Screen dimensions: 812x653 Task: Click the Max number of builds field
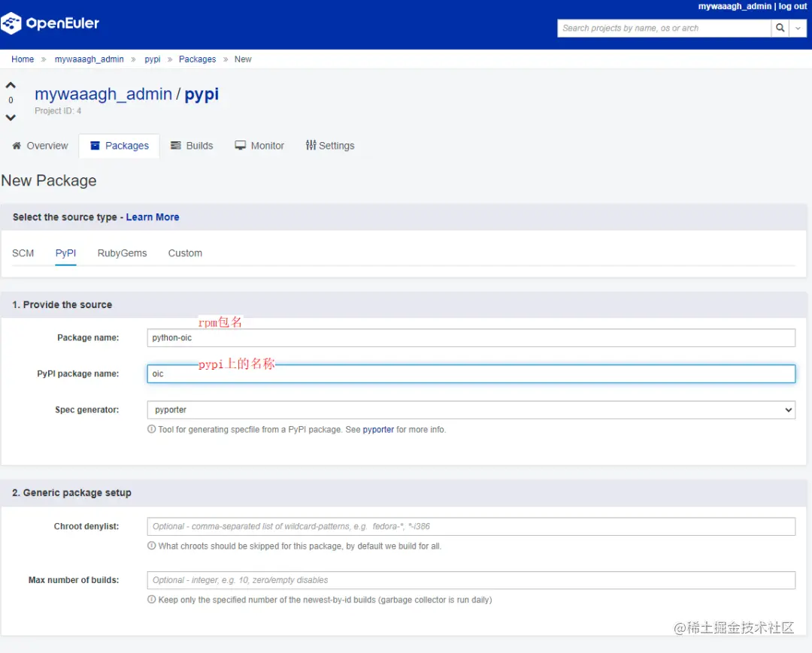pos(471,580)
